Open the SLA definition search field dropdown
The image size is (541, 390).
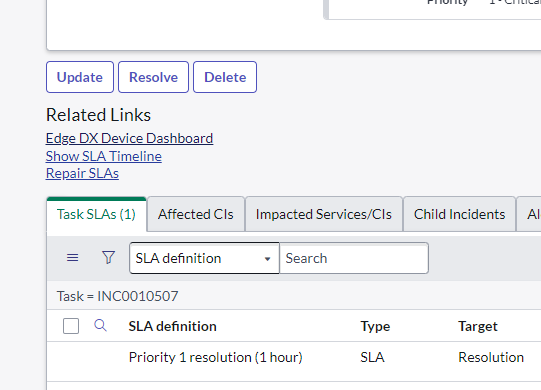(204, 258)
